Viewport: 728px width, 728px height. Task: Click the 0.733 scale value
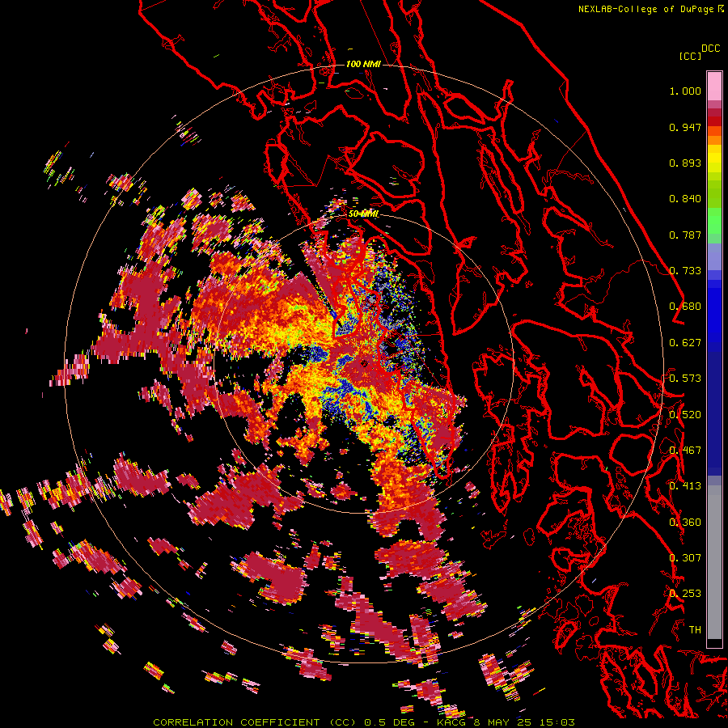(x=685, y=271)
